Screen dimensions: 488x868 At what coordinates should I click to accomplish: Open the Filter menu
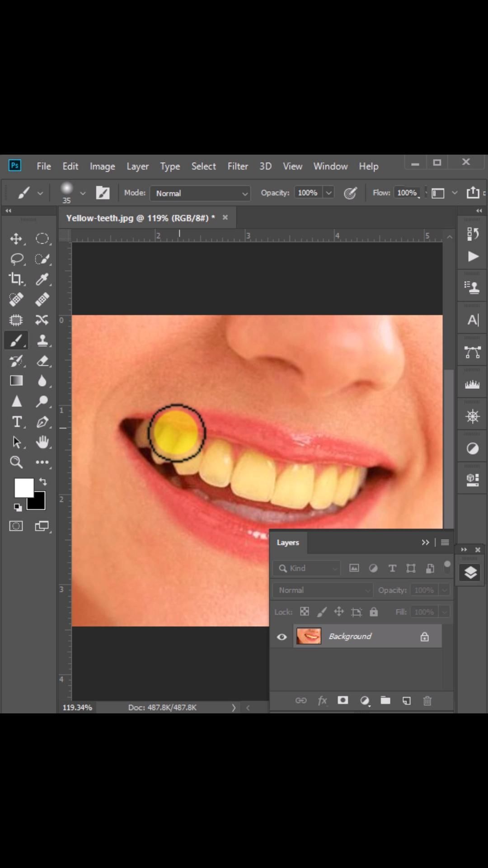[238, 166]
